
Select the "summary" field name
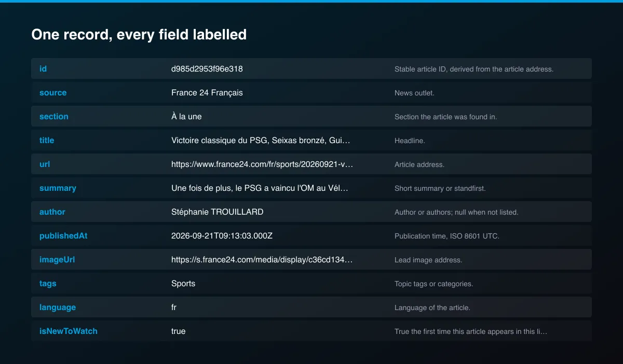pos(58,188)
